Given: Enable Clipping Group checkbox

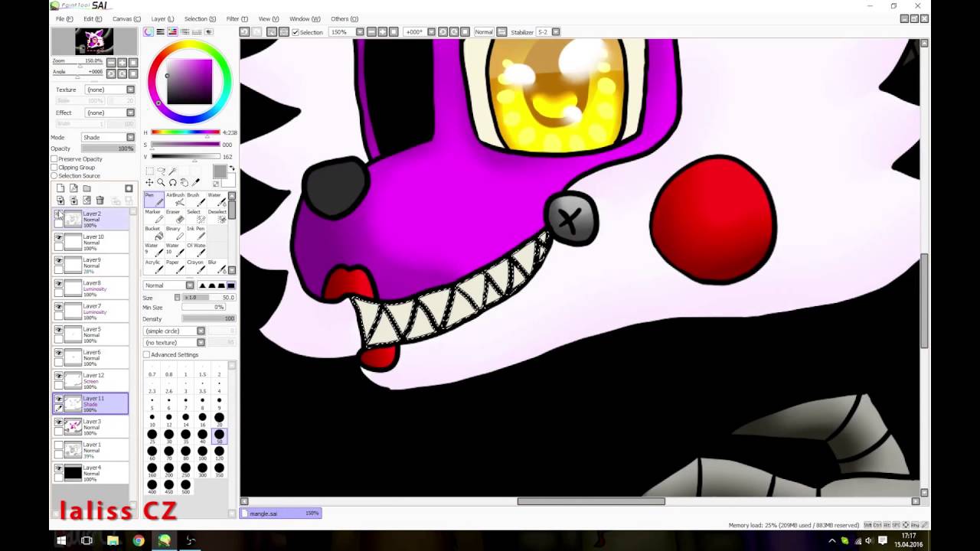Looking at the screenshot, I should pyautogui.click(x=54, y=168).
